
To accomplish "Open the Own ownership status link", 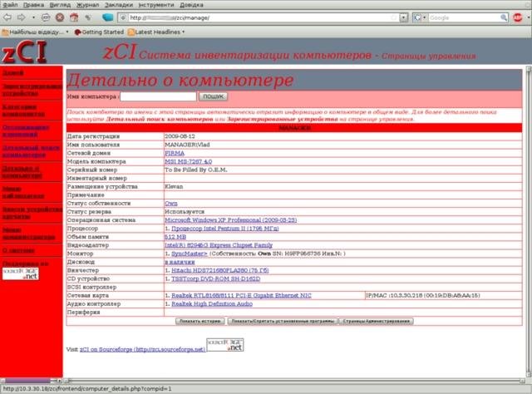I will (171, 204).
